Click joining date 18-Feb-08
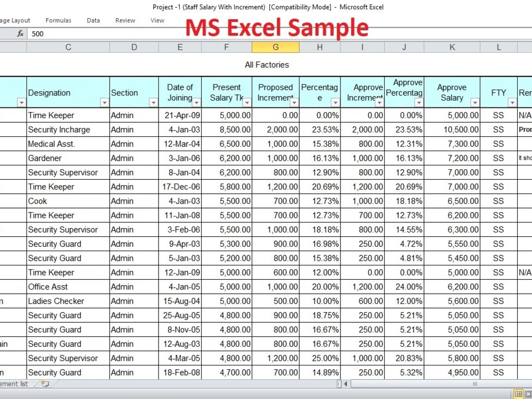The width and height of the screenshot is (532, 399). [x=180, y=372]
